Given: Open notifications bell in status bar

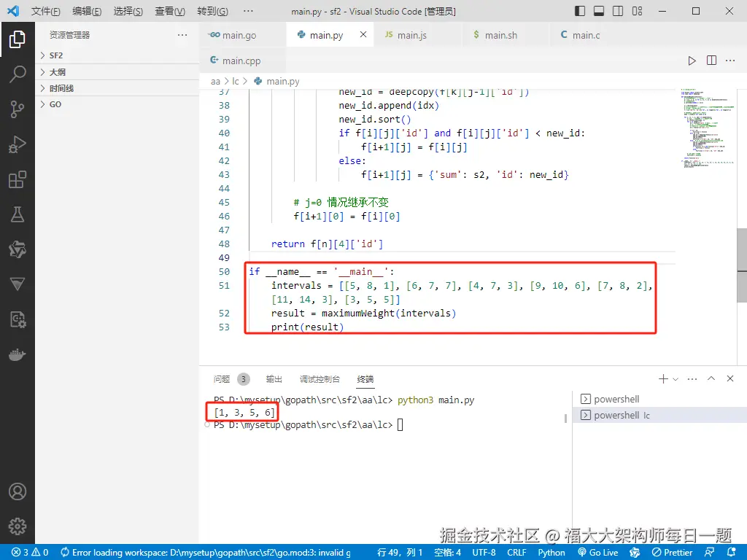Looking at the screenshot, I should click(x=731, y=553).
